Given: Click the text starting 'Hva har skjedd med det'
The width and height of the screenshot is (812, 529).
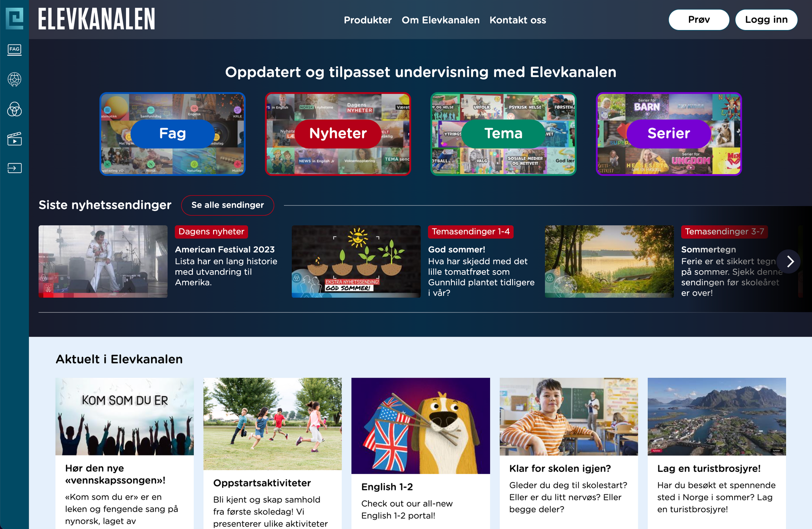Looking at the screenshot, I should (x=481, y=277).
